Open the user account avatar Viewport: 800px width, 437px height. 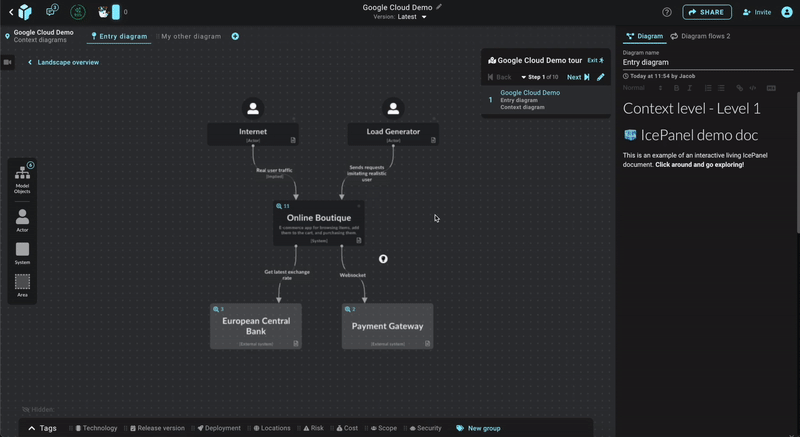pos(787,12)
